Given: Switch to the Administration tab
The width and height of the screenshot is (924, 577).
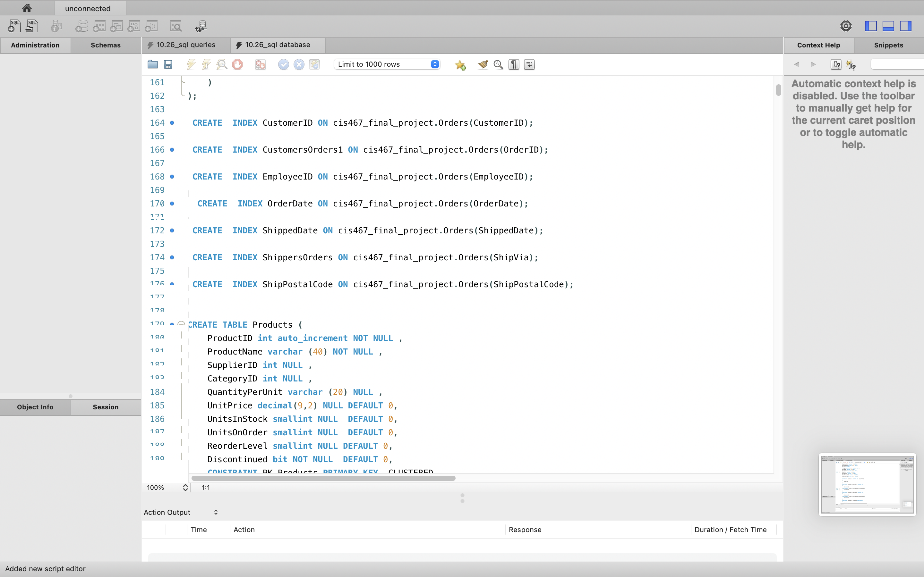Looking at the screenshot, I should [36, 45].
